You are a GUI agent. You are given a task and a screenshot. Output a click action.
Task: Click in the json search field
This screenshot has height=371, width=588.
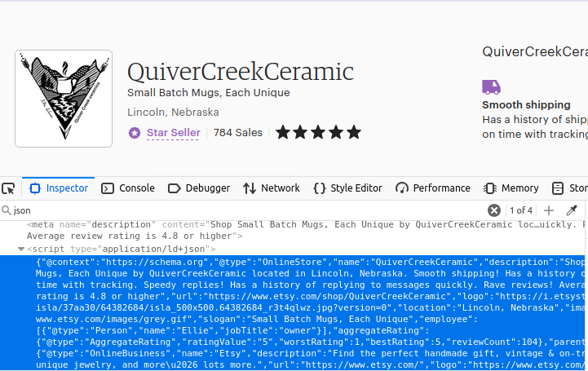[245, 210]
